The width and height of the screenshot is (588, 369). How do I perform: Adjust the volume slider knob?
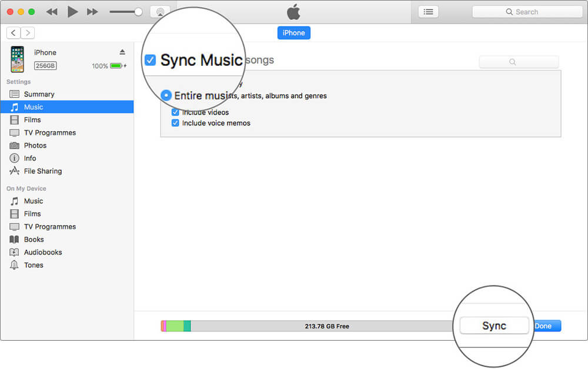138,12
